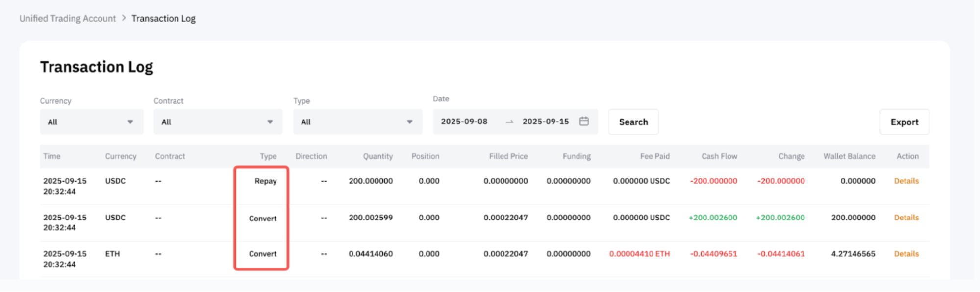
Task: Click the Time column header
Action: tap(52, 156)
